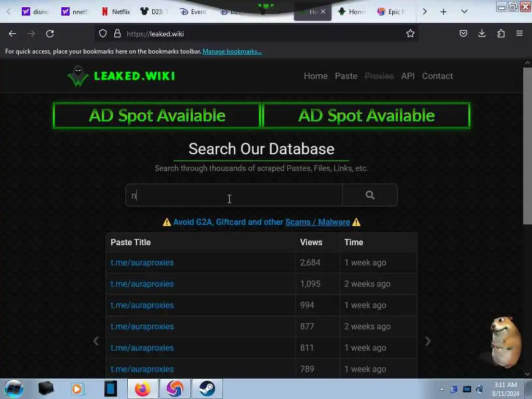Open t.me/auraproxies paste with 994 views

[142, 305]
